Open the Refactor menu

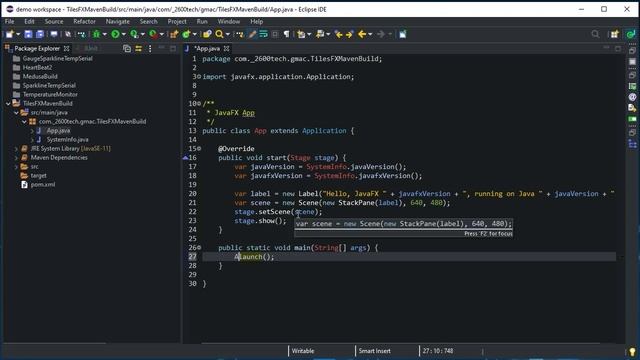coord(84,22)
